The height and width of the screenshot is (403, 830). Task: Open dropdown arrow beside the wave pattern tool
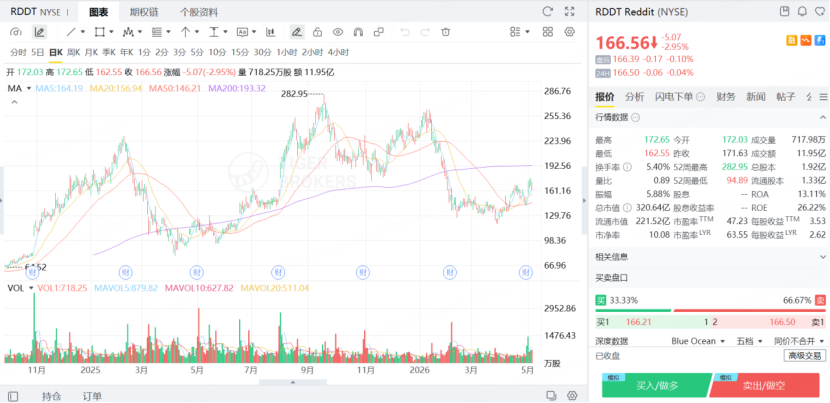click(140, 32)
